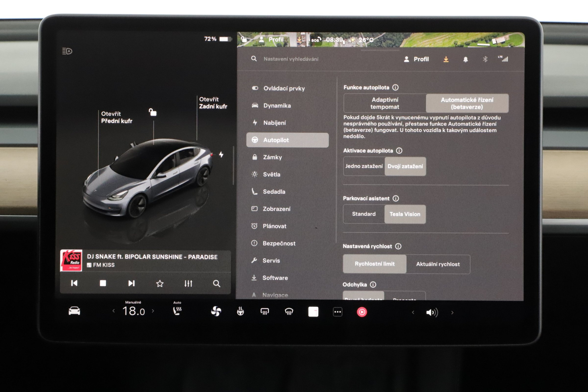Show info for Odchylka
Image resolution: width=588 pixels, height=392 pixels.
click(373, 285)
